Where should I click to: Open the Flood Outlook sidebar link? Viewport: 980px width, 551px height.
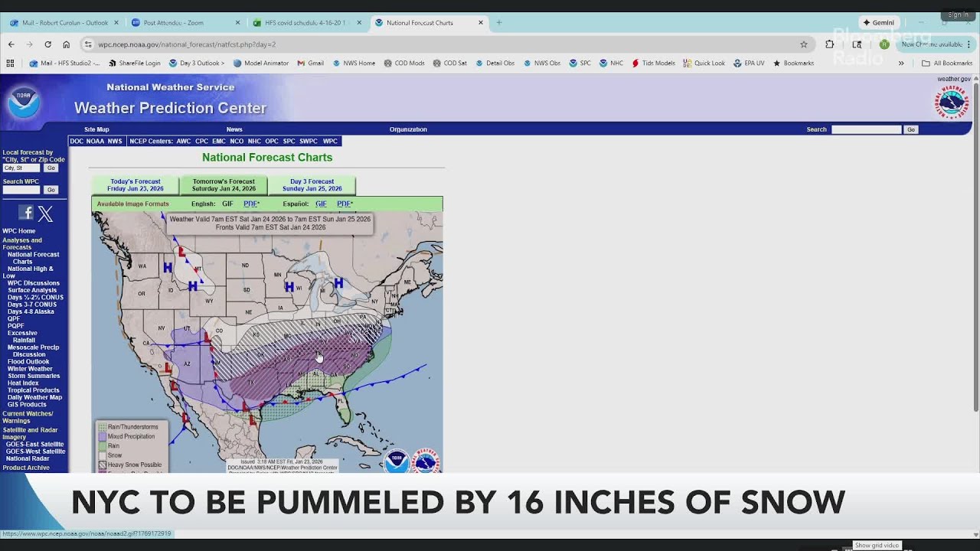[x=28, y=362]
